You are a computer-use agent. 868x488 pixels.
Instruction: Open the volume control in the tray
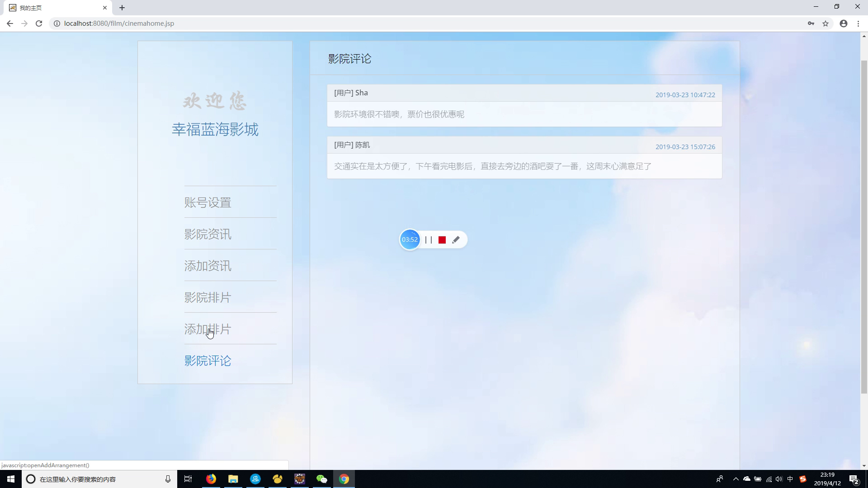(779, 479)
